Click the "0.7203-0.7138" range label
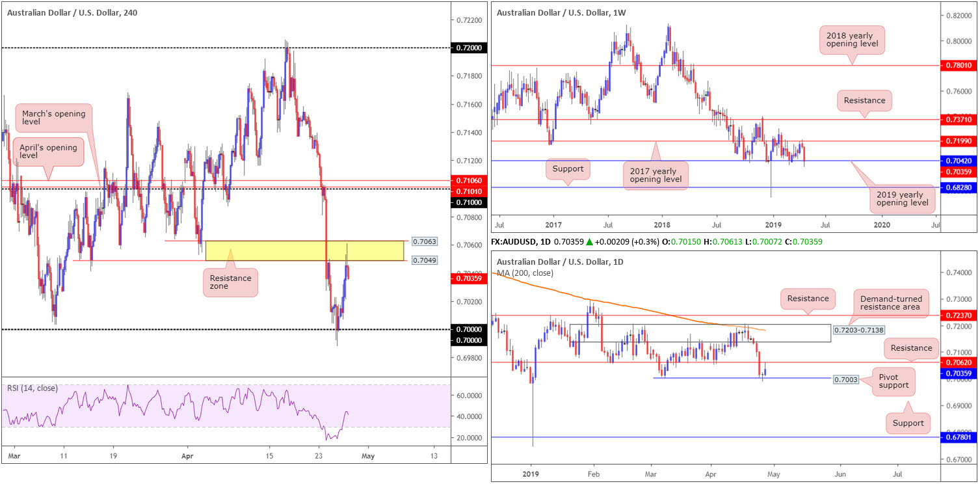This screenshot has height=484, width=980. [x=858, y=330]
